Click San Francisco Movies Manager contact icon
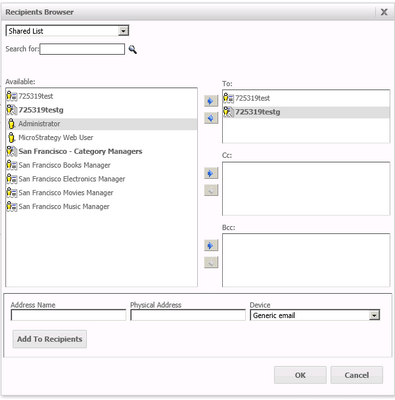395x400 pixels. [12, 193]
